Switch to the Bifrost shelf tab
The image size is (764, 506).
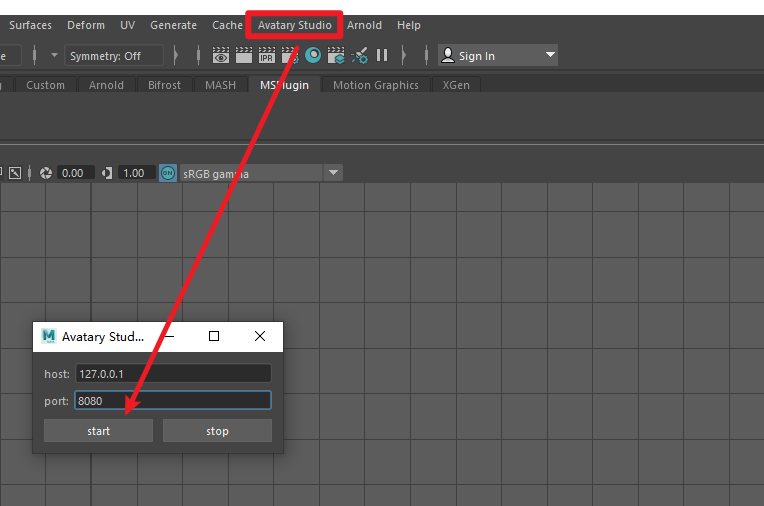tap(164, 85)
